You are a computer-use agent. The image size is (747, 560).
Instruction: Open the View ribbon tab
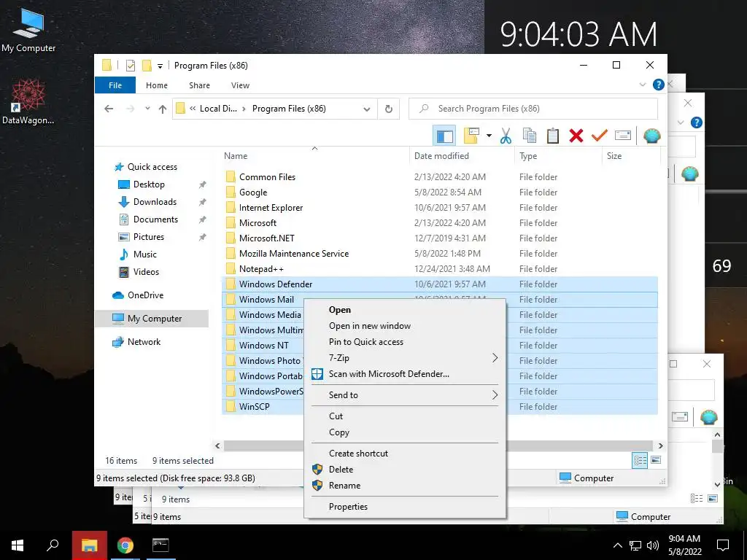[x=240, y=85]
